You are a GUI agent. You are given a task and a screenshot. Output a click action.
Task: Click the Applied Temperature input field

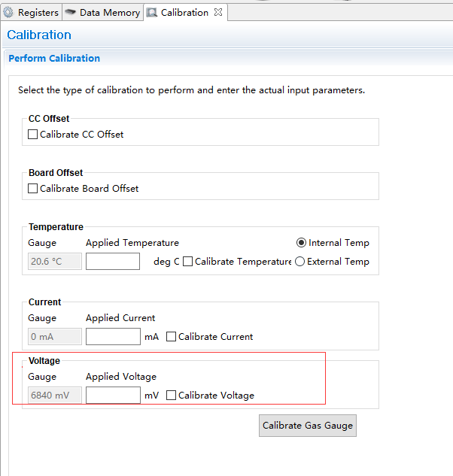113,262
